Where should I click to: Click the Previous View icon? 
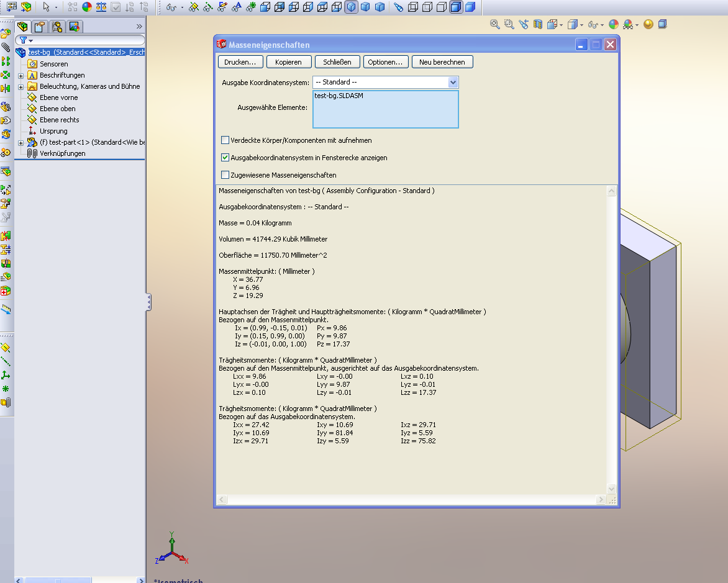click(524, 24)
